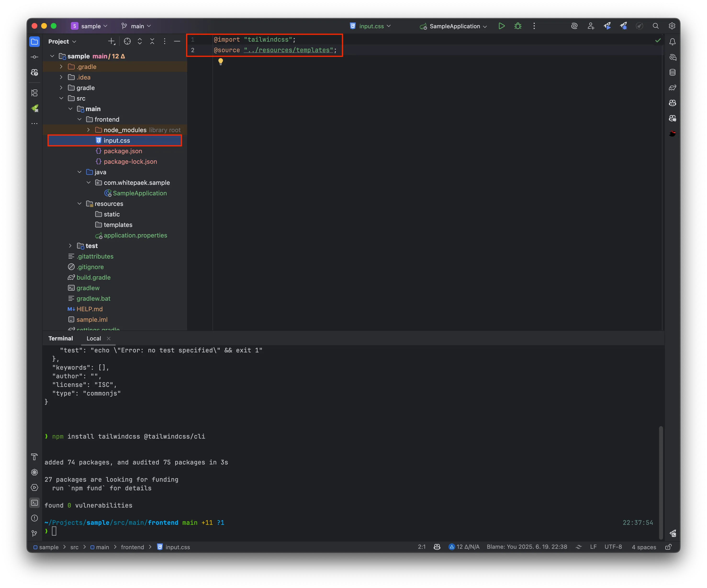
Task: Open the Build hammer tool icon
Action: click(34, 457)
